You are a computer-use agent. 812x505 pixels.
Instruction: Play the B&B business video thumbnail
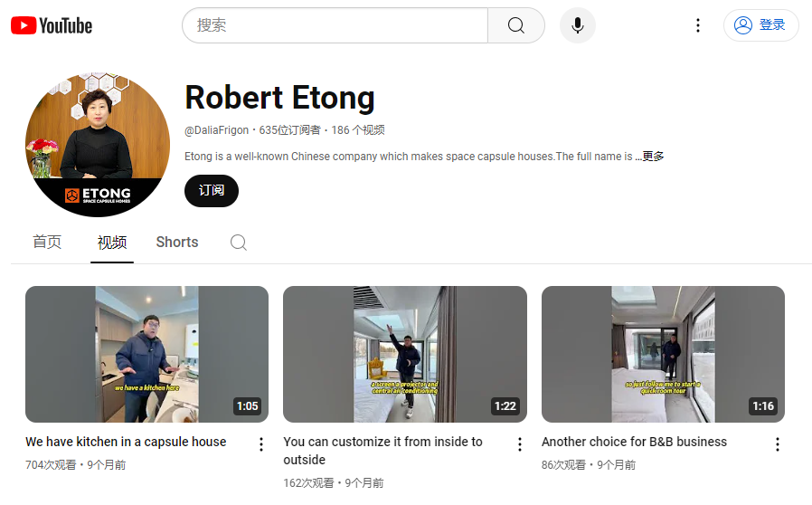663,354
